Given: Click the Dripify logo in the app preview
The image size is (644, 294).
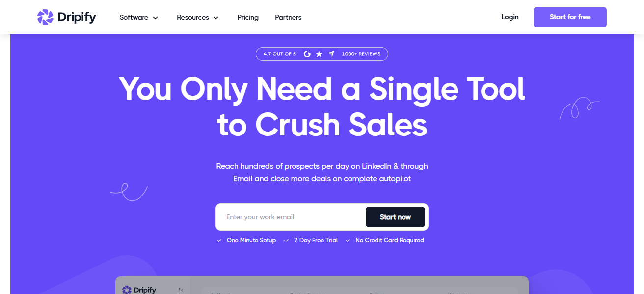Looking at the screenshot, I should click(x=139, y=290).
